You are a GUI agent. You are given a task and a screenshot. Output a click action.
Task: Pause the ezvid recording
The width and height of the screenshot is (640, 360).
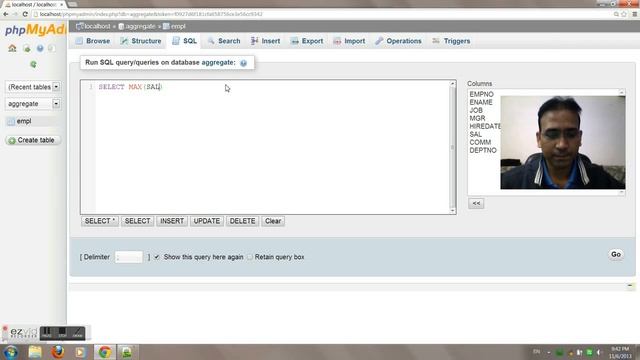tap(47, 333)
